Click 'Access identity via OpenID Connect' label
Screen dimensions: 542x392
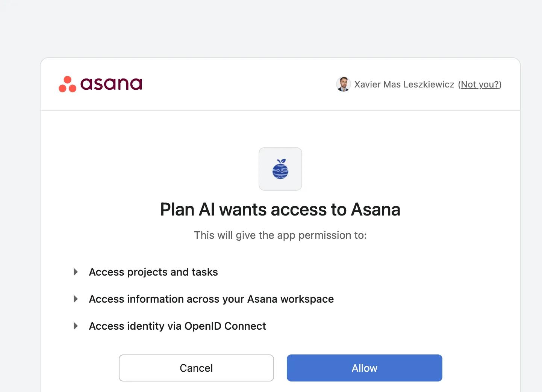tap(177, 326)
